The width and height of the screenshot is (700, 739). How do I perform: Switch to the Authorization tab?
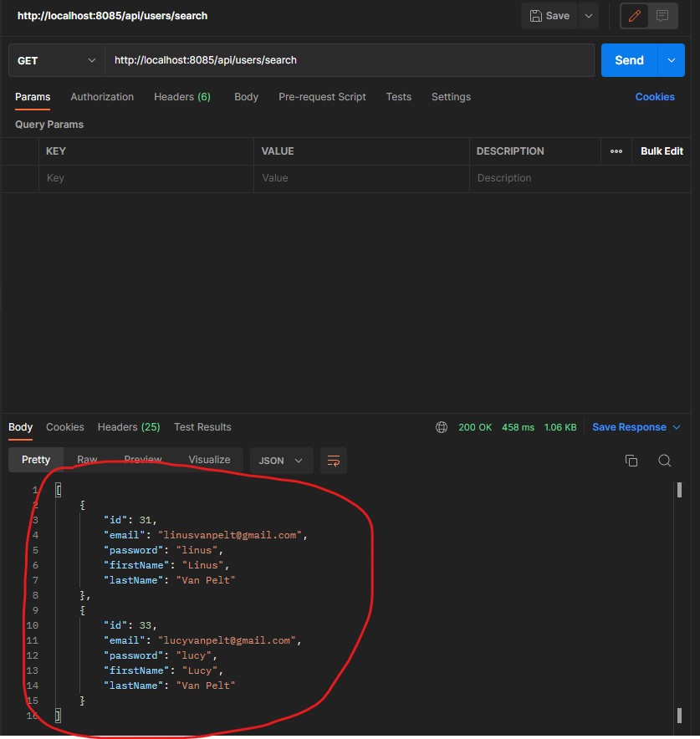point(102,97)
